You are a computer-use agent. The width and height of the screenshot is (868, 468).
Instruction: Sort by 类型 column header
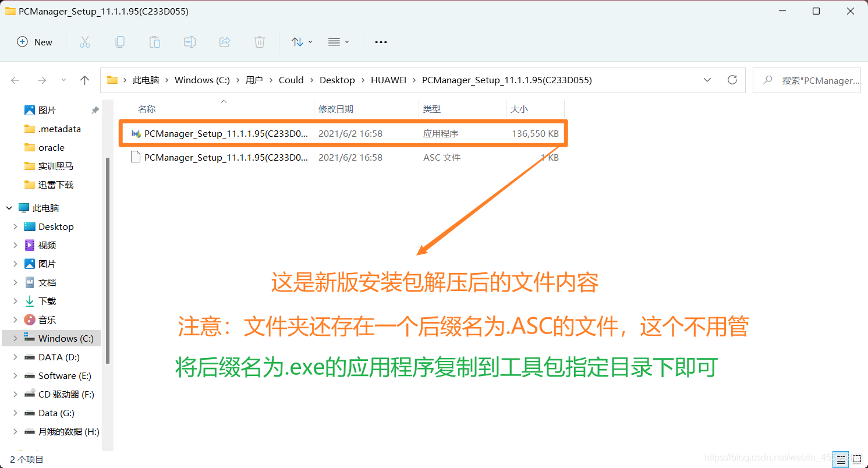[x=432, y=109]
